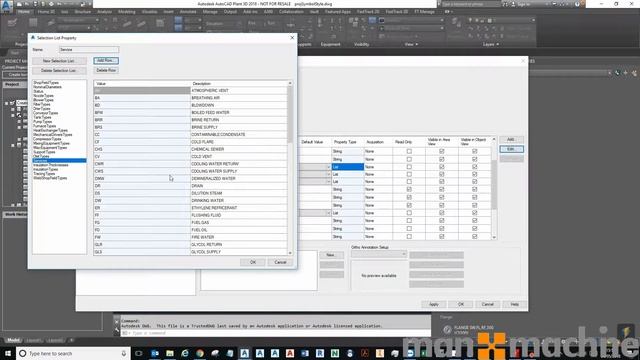Tick Read Only in the highlighted List row
This screenshot has height=360, width=640.
coord(409,167)
